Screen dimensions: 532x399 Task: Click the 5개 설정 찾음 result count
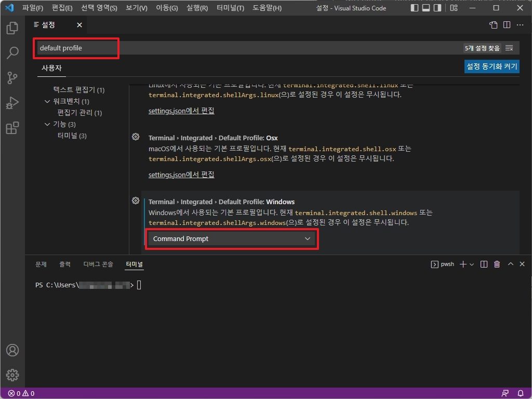(x=482, y=48)
